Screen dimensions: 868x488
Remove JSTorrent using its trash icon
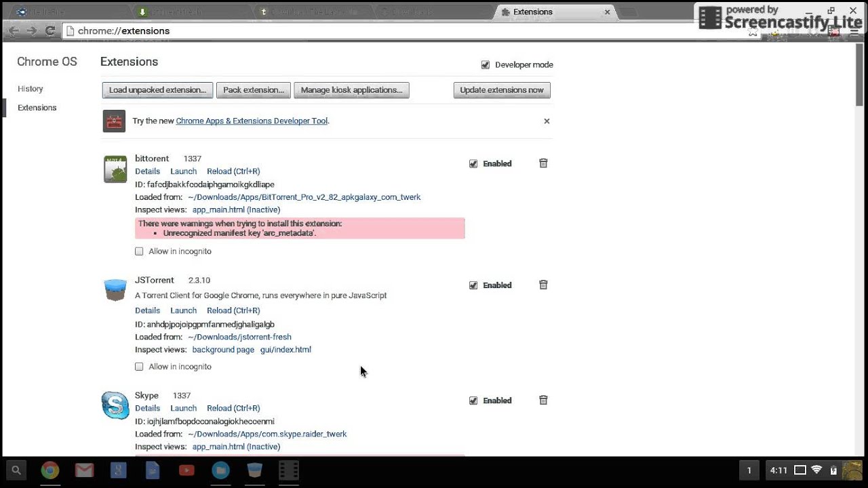[543, 285]
